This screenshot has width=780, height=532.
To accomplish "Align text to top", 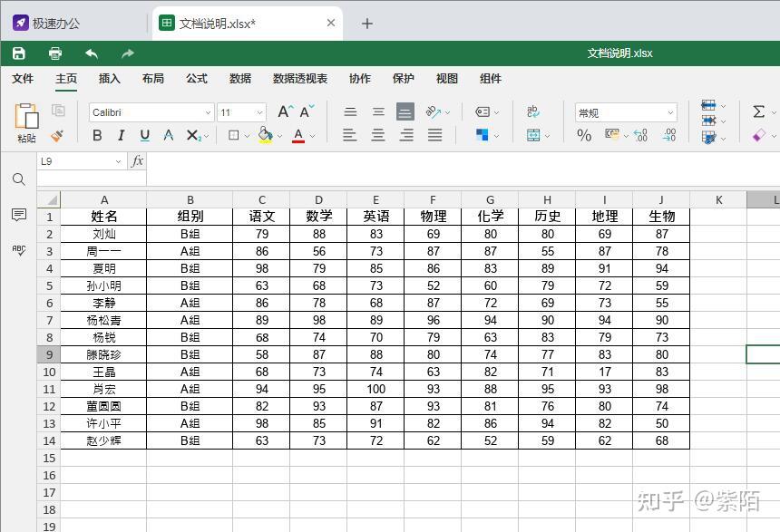I will (x=350, y=111).
